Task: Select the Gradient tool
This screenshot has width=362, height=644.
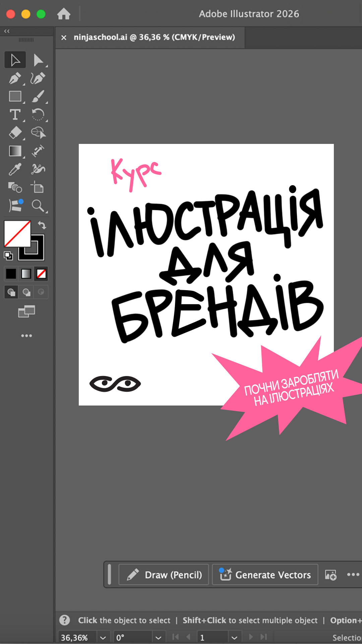Action: pyautogui.click(x=15, y=151)
